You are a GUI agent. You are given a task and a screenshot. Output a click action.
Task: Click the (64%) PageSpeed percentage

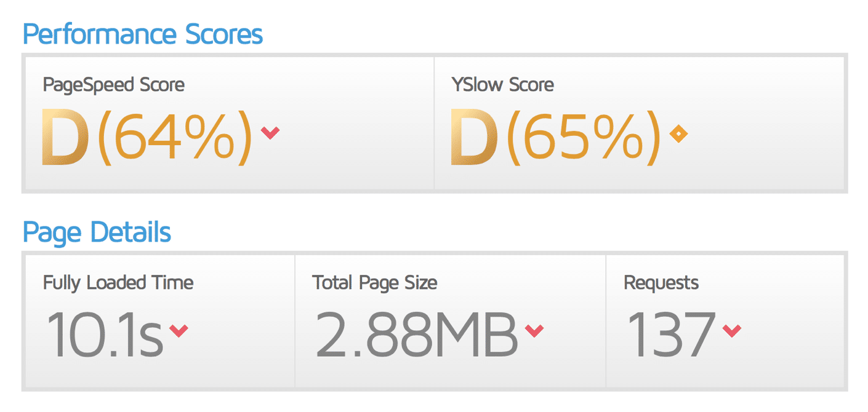point(175,137)
